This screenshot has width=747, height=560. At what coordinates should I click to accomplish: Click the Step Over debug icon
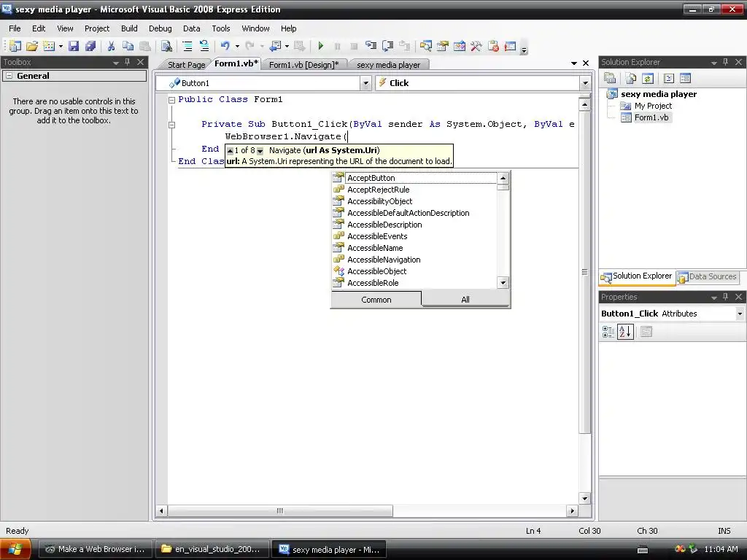(x=388, y=46)
